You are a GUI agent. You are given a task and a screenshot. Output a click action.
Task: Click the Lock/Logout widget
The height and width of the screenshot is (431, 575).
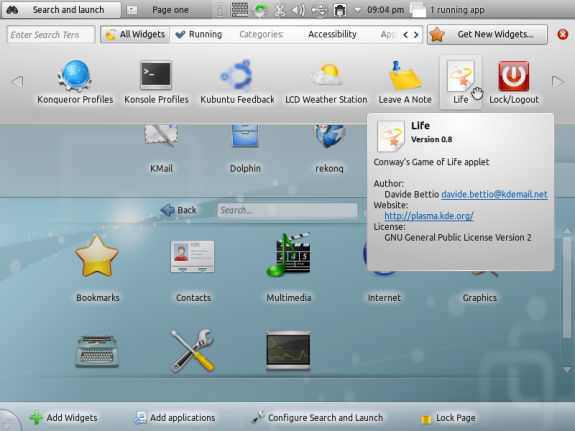point(514,82)
